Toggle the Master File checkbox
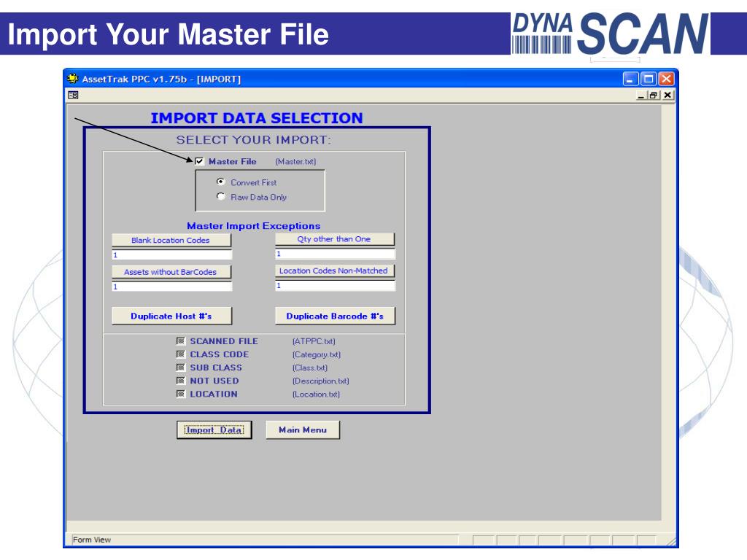The width and height of the screenshot is (747, 560). (199, 161)
